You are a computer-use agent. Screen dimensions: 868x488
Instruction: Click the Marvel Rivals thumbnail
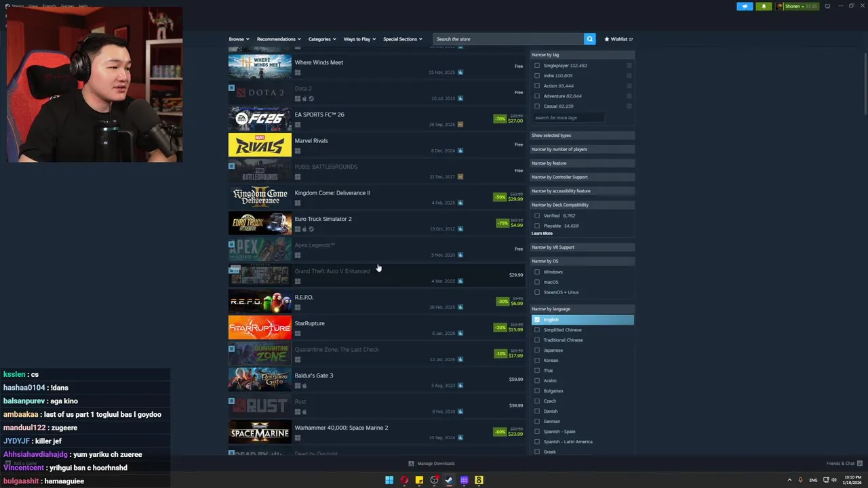click(260, 145)
